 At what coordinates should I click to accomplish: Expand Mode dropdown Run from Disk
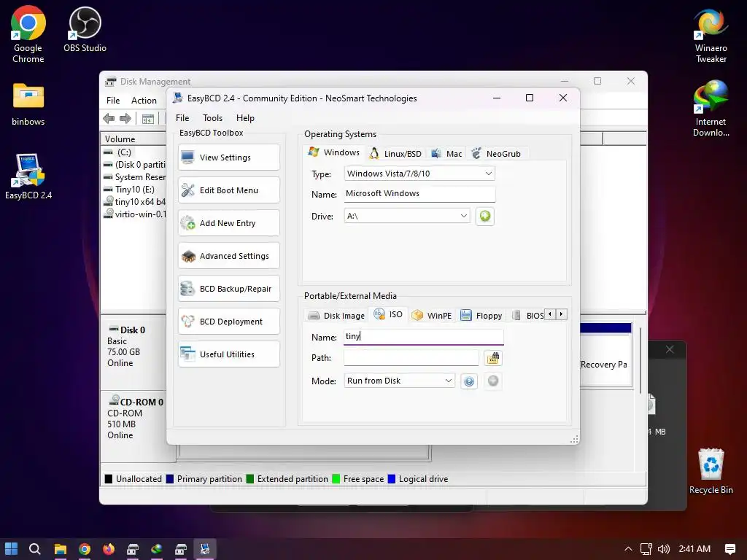coord(399,381)
